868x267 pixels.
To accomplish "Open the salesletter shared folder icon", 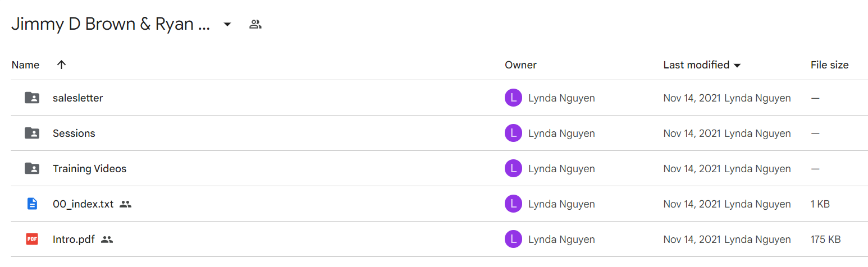I will (x=32, y=98).
